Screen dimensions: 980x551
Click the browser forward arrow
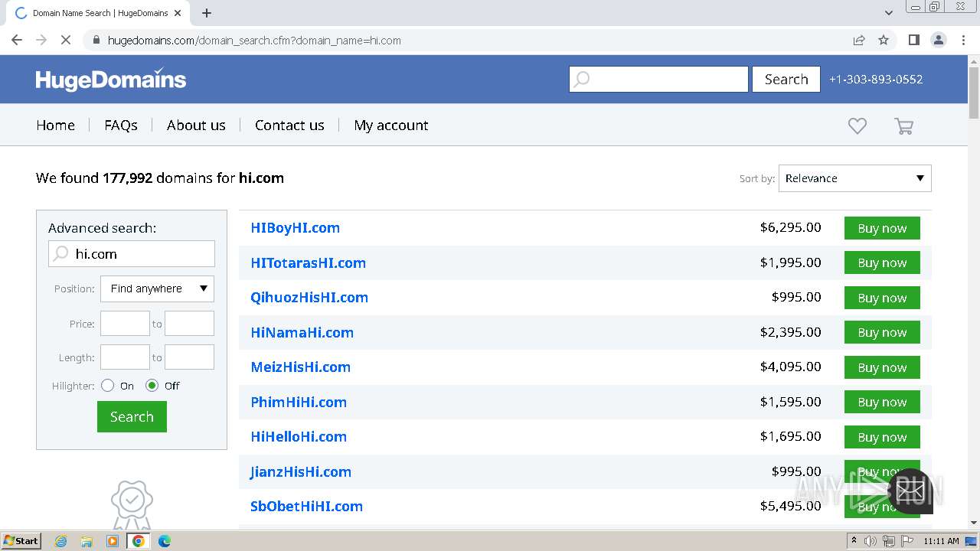41,40
